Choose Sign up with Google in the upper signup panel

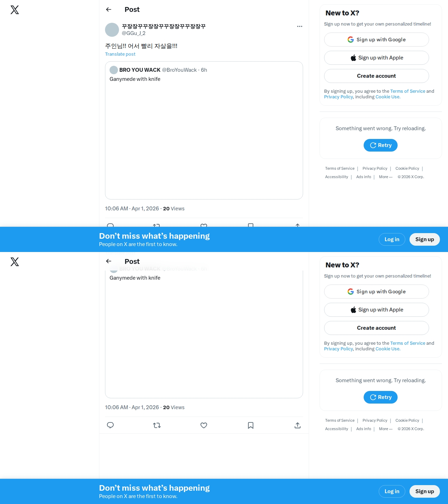pyautogui.click(x=377, y=40)
